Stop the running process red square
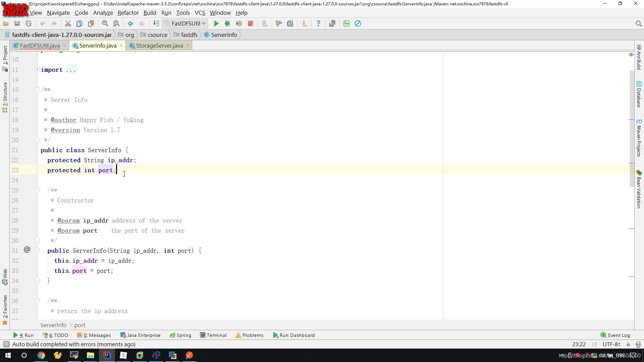The width and height of the screenshot is (644, 362). tap(250, 23)
